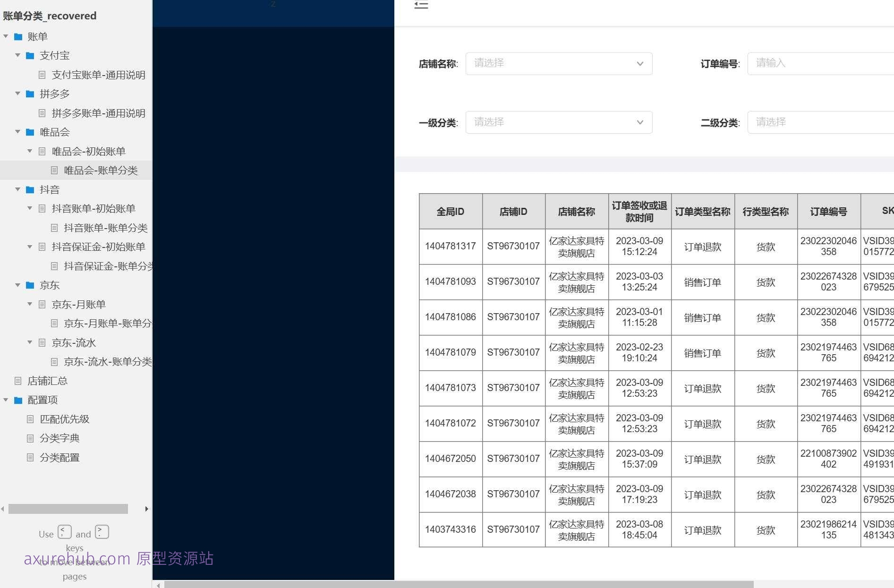Click the 全局ID column header
894x588 pixels.
451,212
